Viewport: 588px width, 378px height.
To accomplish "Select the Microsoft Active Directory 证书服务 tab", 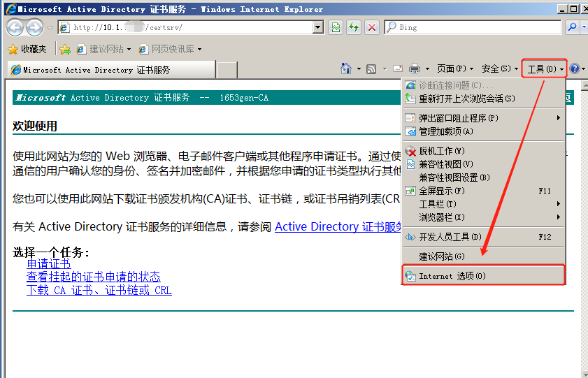I will point(111,70).
